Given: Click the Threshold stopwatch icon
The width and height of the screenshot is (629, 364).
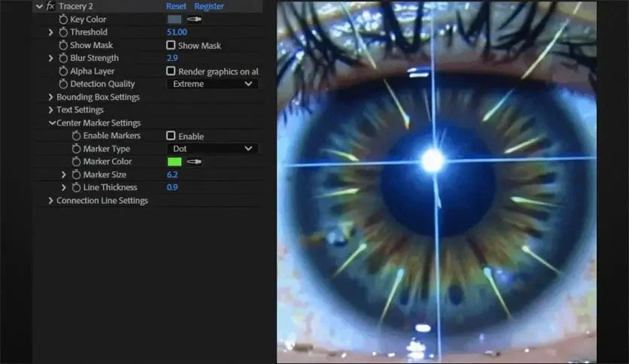Looking at the screenshot, I should 63,32.
